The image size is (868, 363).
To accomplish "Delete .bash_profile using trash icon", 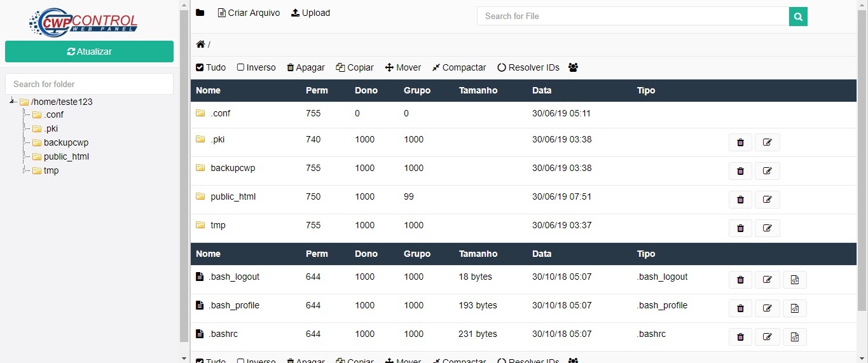I will pyautogui.click(x=740, y=308).
